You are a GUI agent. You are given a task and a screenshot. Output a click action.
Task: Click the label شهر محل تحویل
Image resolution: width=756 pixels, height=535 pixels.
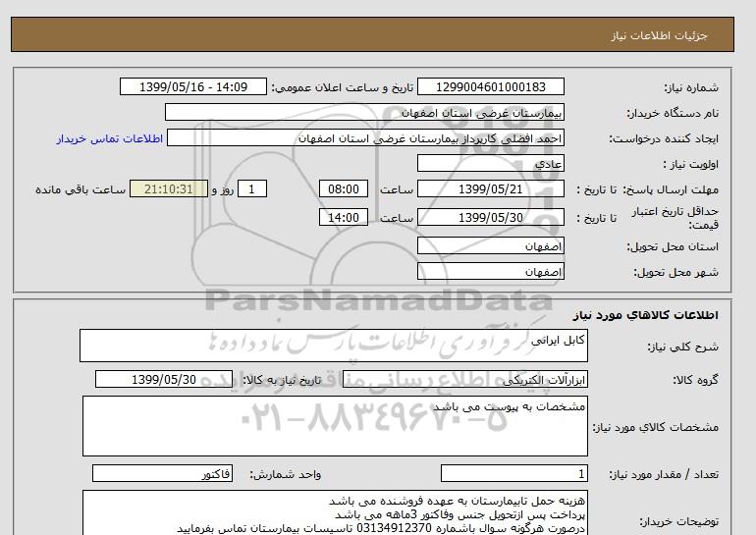pyautogui.click(x=675, y=272)
